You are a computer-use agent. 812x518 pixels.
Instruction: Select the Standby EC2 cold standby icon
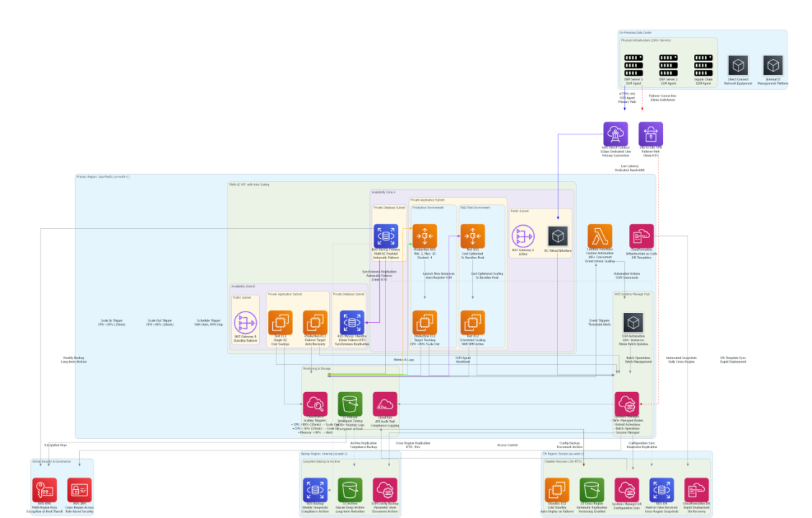click(x=556, y=490)
